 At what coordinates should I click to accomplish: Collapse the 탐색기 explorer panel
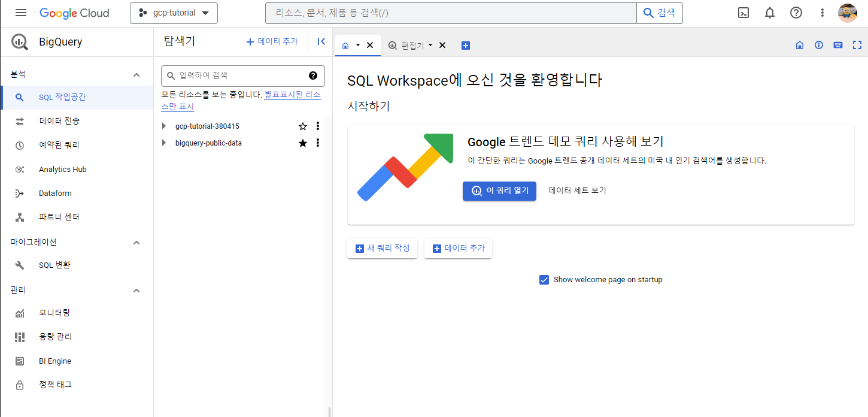[x=321, y=41]
